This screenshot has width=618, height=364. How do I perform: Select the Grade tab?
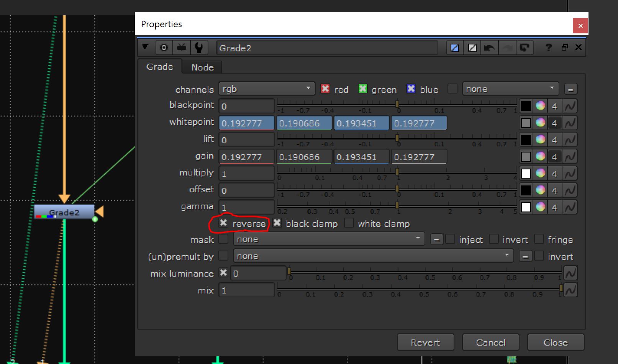point(160,67)
